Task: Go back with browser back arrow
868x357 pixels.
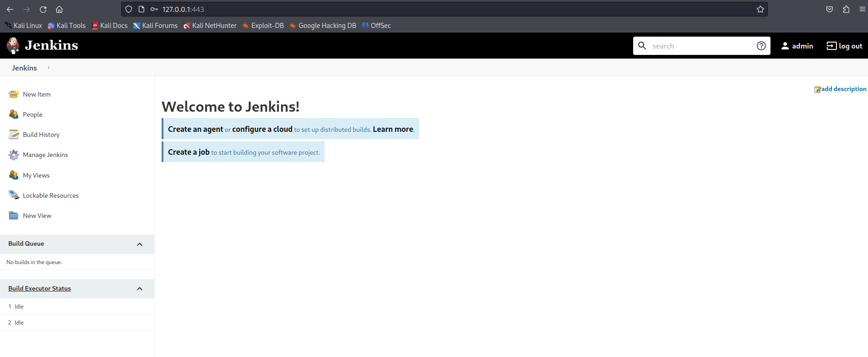Action: (x=10, y=9)
